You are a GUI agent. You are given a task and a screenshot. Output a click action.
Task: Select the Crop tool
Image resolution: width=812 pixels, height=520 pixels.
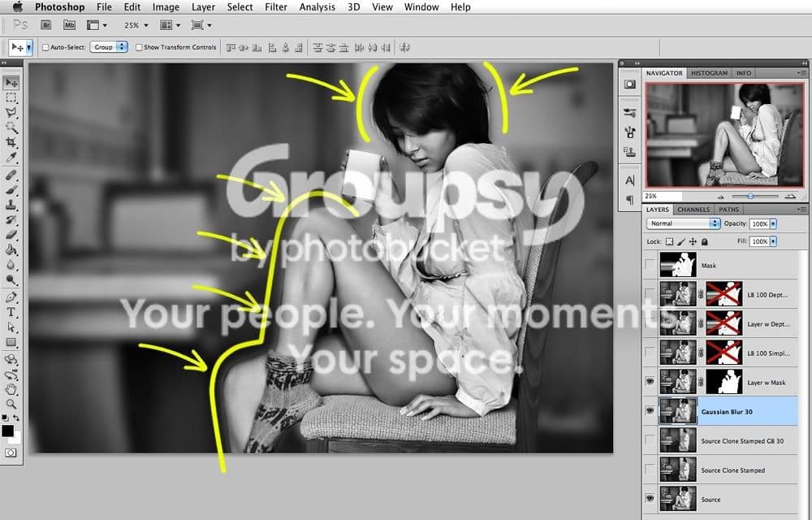(11, 142)
